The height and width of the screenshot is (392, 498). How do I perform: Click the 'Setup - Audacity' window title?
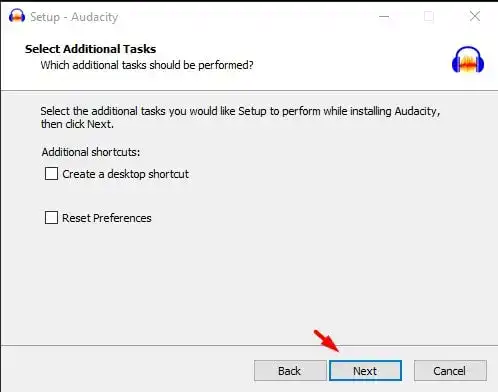point(74,17)
